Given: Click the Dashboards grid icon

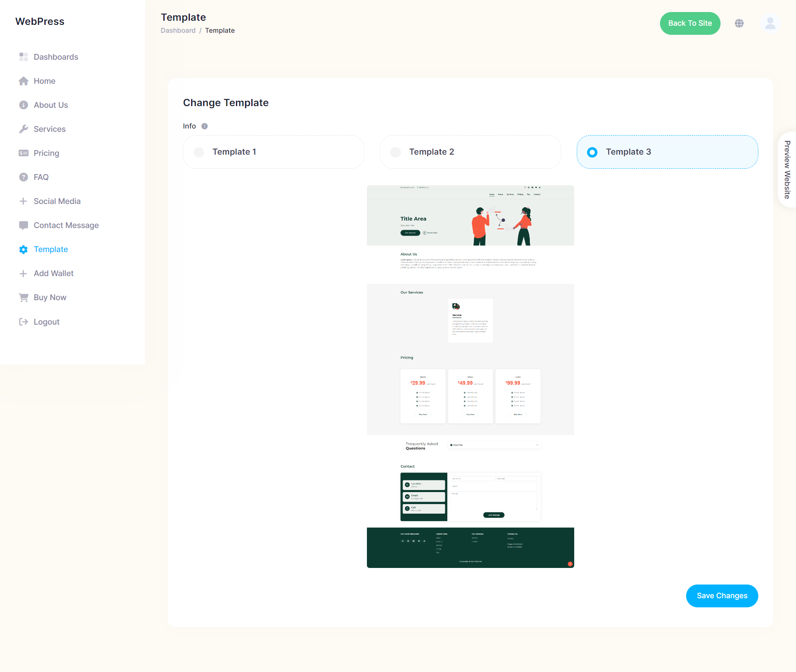Looking at the screenshot, I should click(x=24, y=57).
